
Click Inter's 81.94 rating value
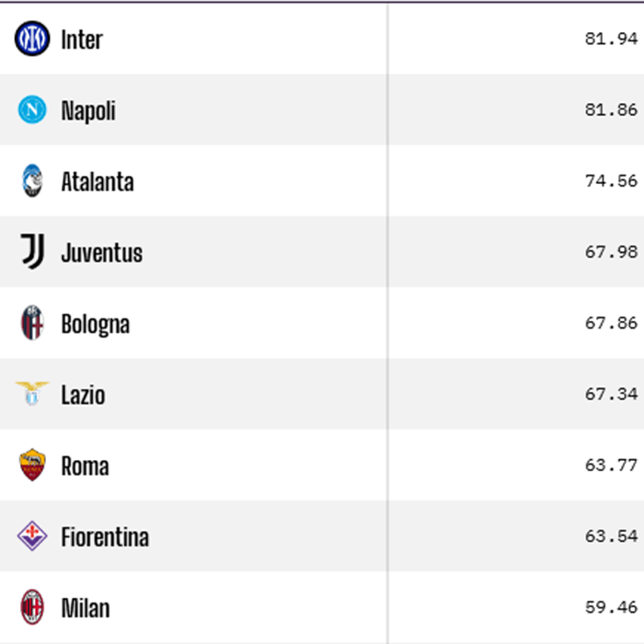tap(611, 39)
